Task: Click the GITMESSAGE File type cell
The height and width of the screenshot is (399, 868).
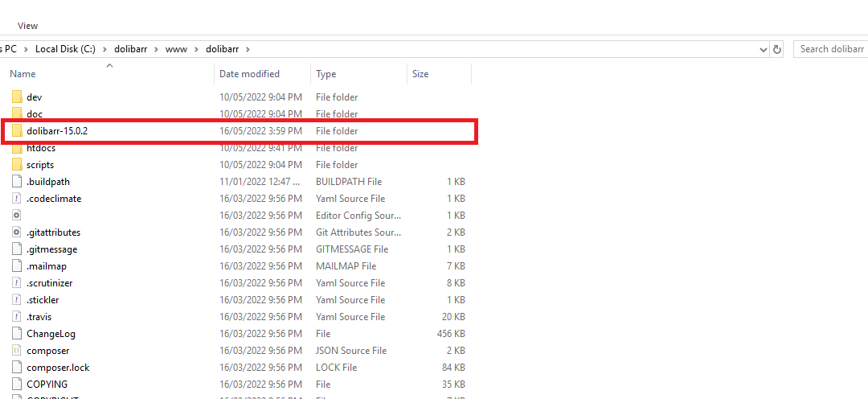Action: (x=352, y=249)
